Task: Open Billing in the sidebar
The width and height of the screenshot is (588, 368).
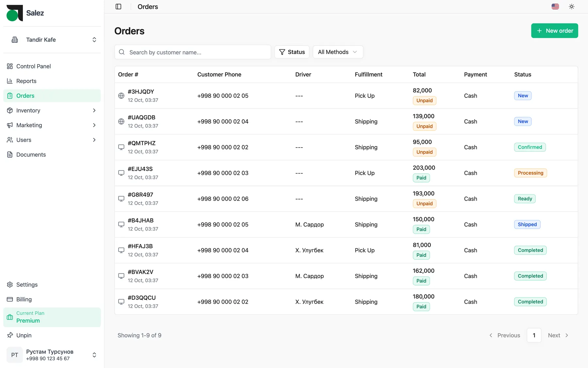Action: [52, 299]
